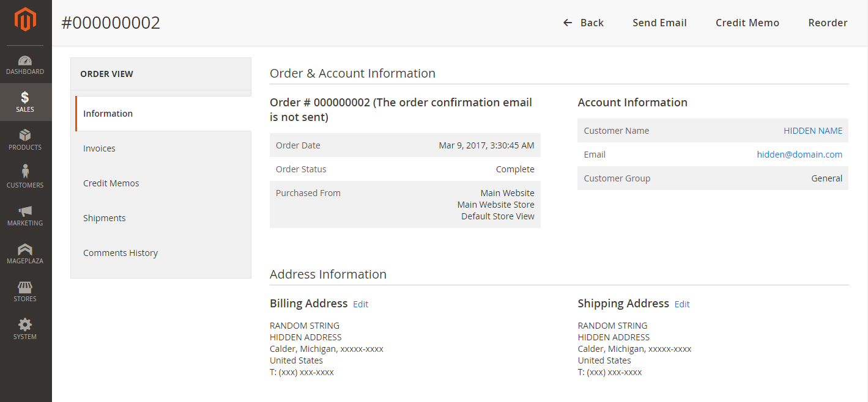The image size is (868, 402).
Task: Click the order number #000000002 title
Action: click(x=111, y=23)
